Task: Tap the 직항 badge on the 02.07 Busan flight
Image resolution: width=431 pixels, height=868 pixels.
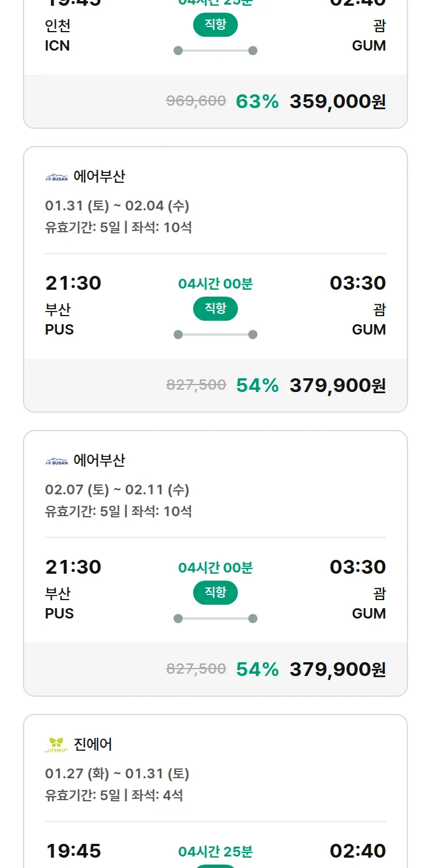Action: tap(215, 593)
